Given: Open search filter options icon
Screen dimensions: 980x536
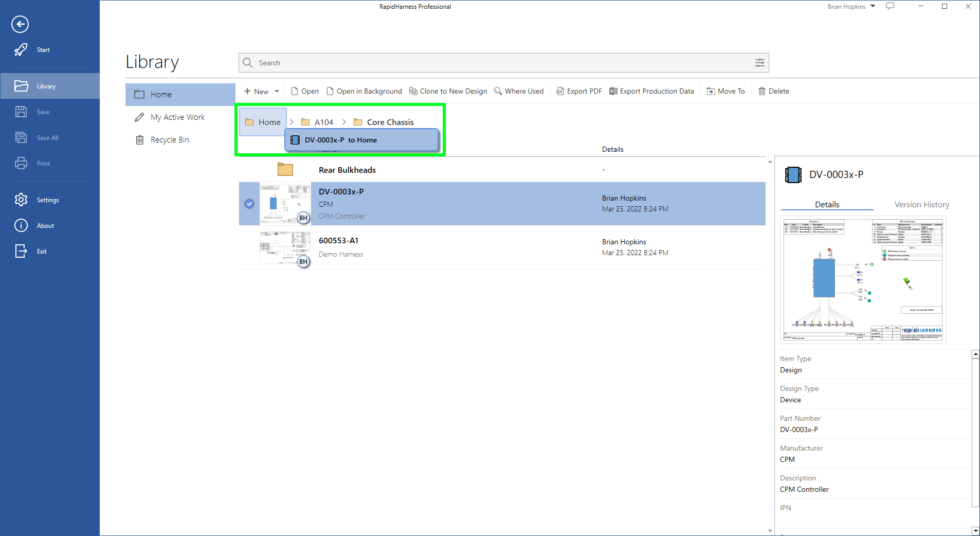Looking at the screenshot, I should [759, 63].
